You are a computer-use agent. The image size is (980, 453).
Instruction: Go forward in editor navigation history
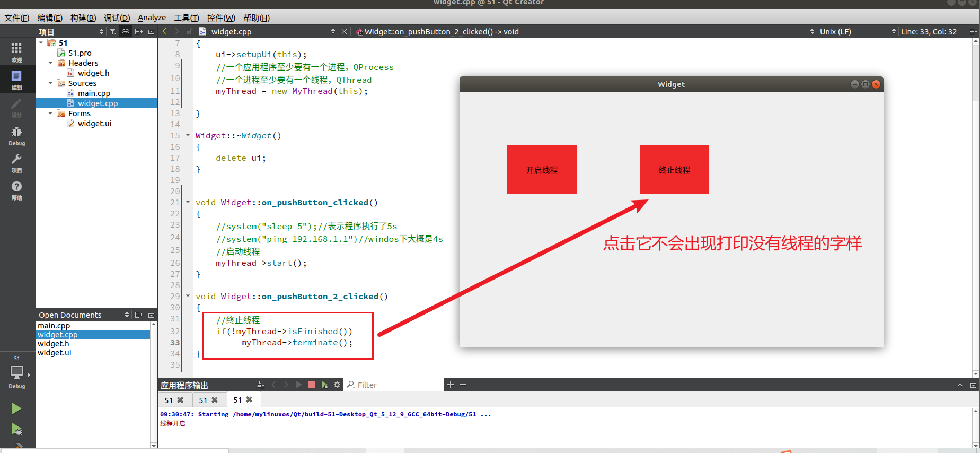[x=177, y=32]
